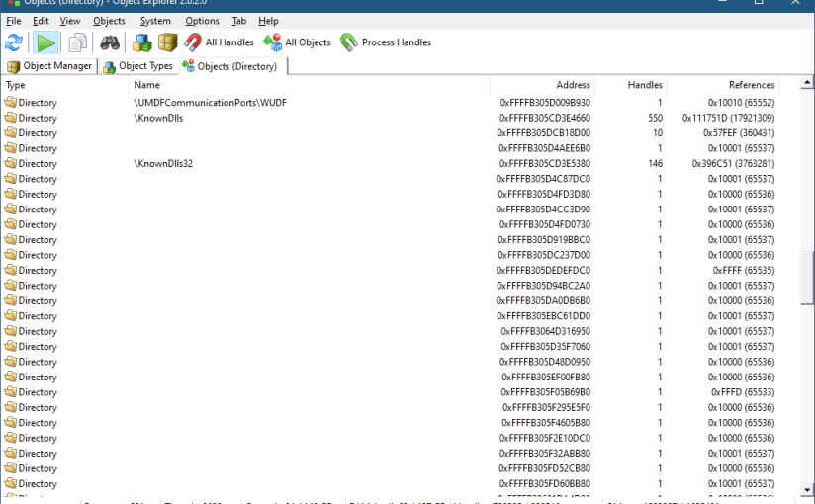Open the System menu
This screenshot has width=815, height=504.
155,21
